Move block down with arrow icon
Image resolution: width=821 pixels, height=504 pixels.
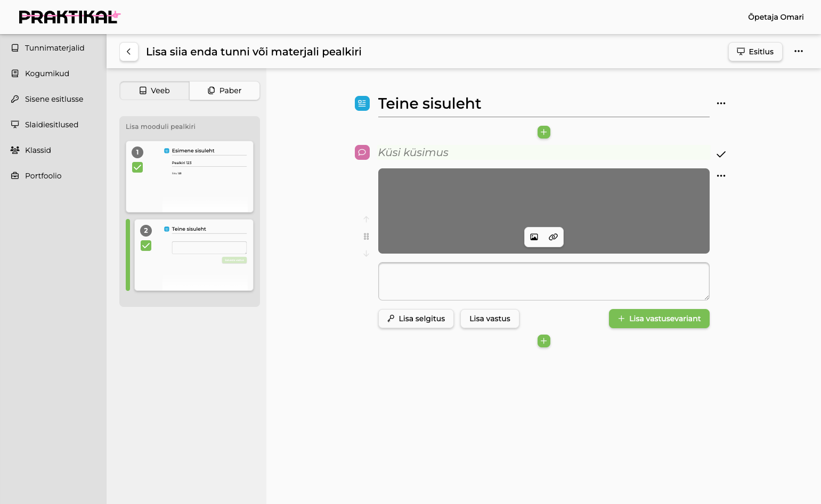(366, 254)
